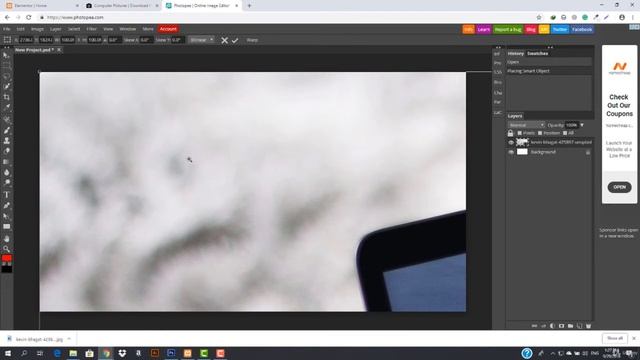Image resolution: width=640 pixels, height=360 pixels.
Task: Cancel the transform with the X icon
Action: coord(224,40)
